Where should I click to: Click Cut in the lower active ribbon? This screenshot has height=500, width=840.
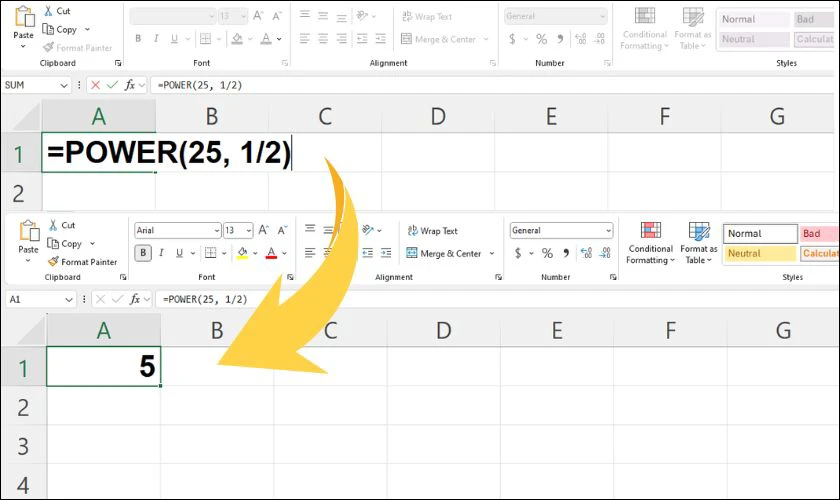62,225
